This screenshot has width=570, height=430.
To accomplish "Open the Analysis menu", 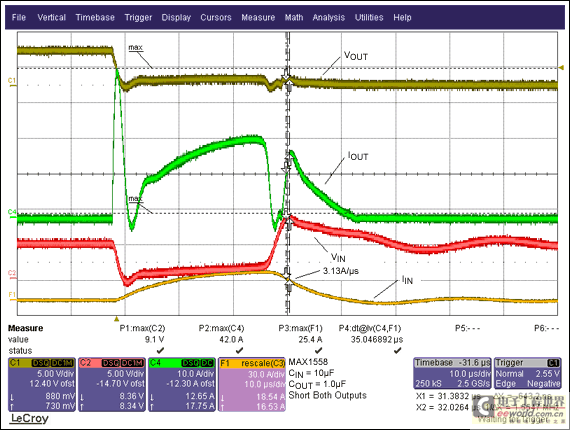I will (x=329, y=17).
